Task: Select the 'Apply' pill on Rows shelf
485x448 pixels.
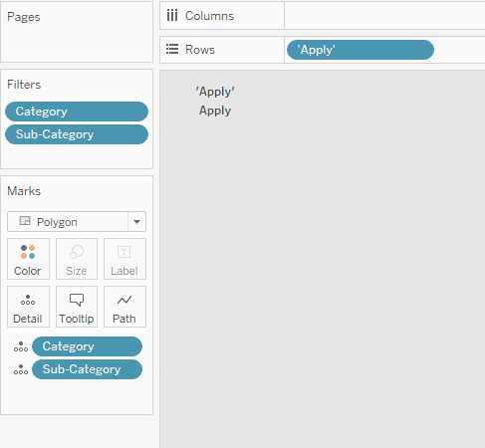Action: pos(361,50)
